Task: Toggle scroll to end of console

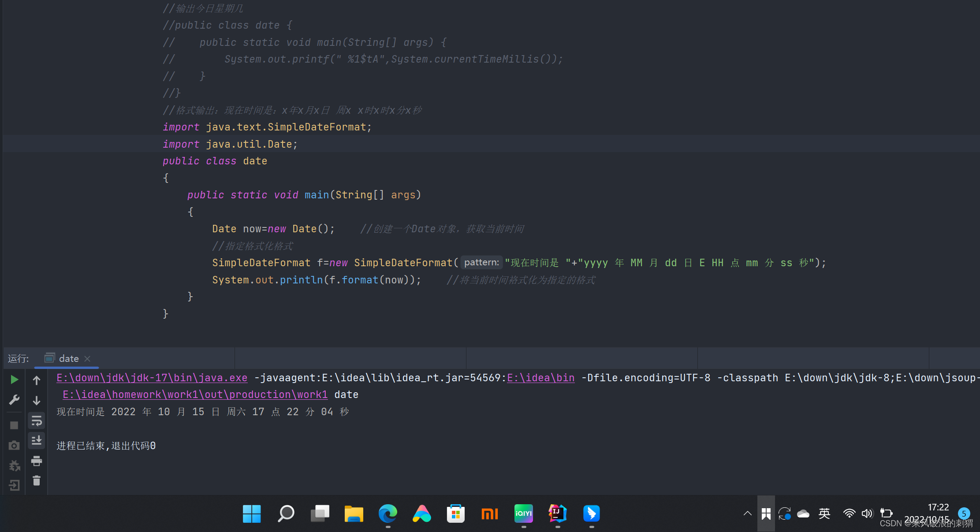Action: [x=37, y=440]
